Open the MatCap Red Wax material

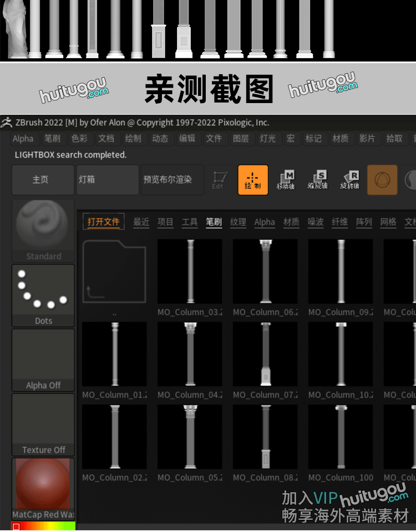[43, 489]
